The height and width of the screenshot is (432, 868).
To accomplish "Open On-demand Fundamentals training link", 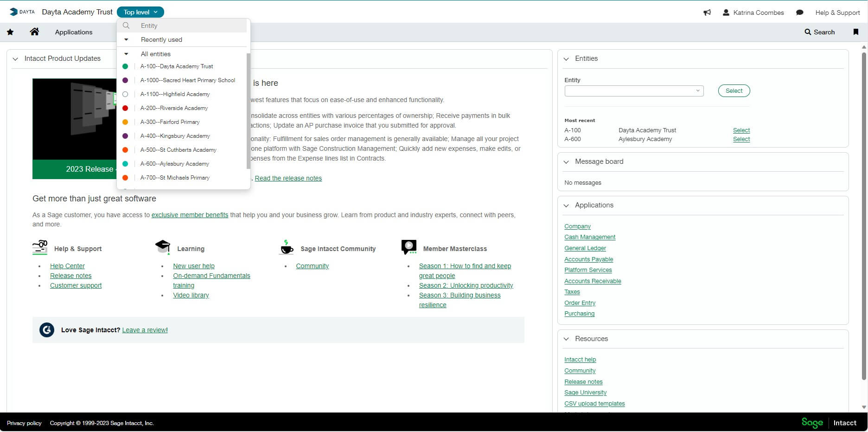I will click(211, 280).
